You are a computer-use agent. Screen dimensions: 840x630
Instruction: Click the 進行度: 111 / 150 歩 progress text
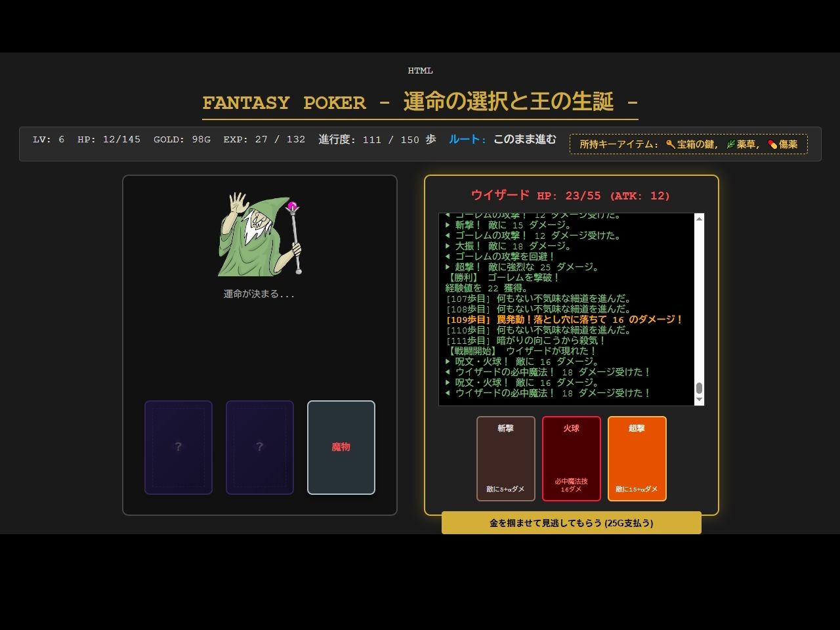(377, 140)
